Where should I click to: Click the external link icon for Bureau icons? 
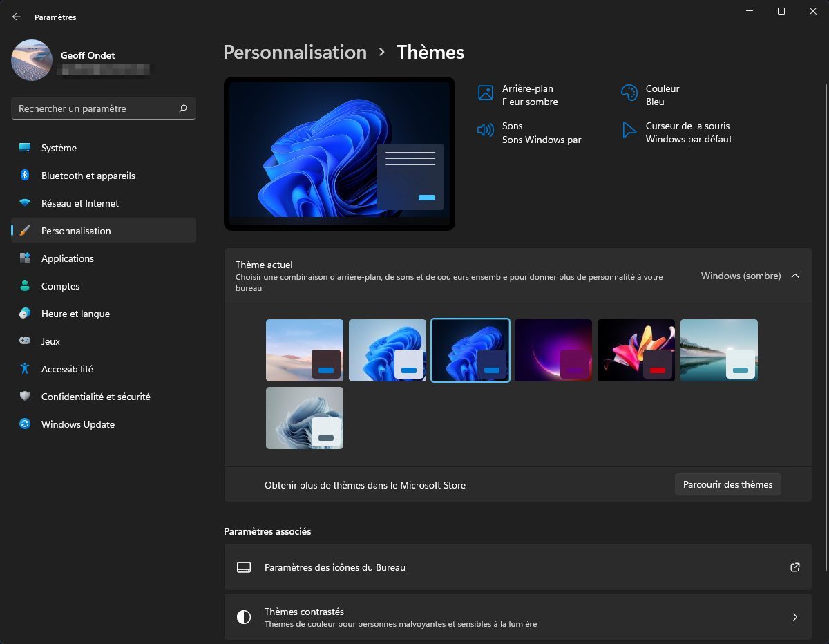coord(795,567)
